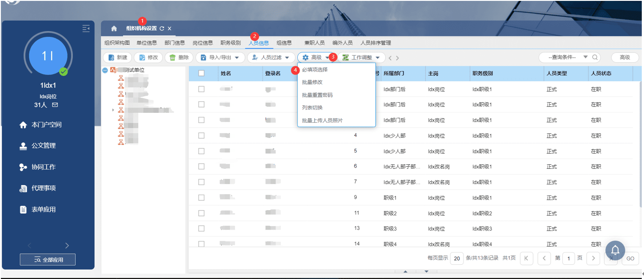Switch to 人员排序管理 tab

376,43
